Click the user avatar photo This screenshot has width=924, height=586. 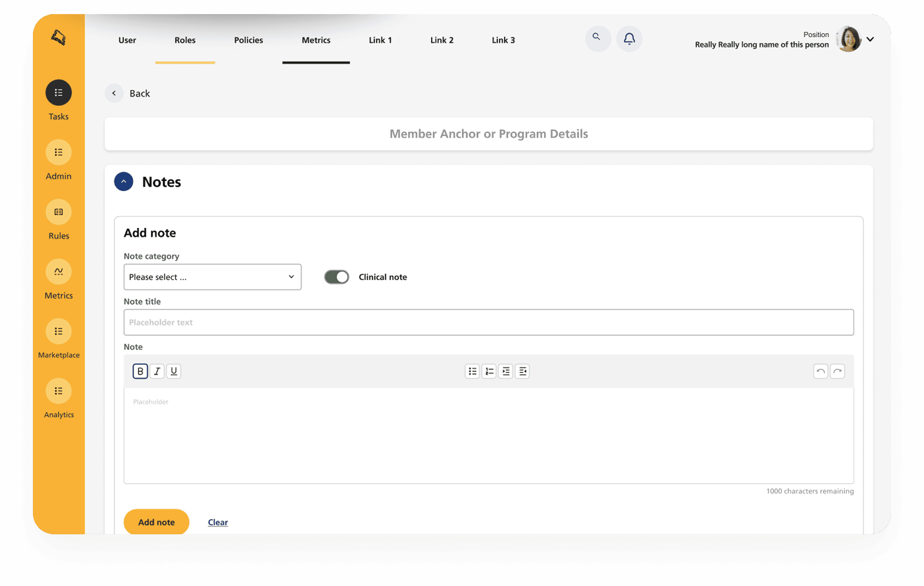pos(848,39)
